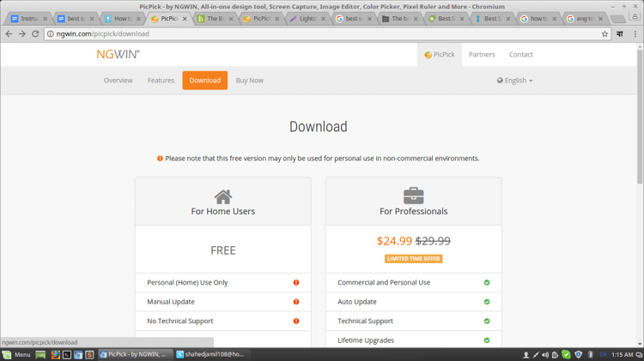Screen dimensions: 644x361
Task: Click the 'For Professionals' heading
Action: [x=414, y=211]
